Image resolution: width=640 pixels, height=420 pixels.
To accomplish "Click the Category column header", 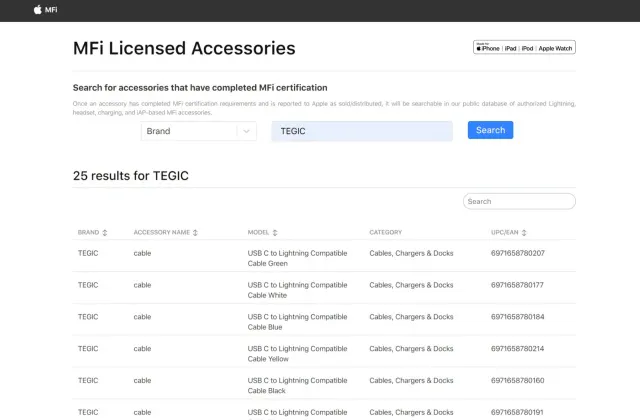I will [386, 233].
